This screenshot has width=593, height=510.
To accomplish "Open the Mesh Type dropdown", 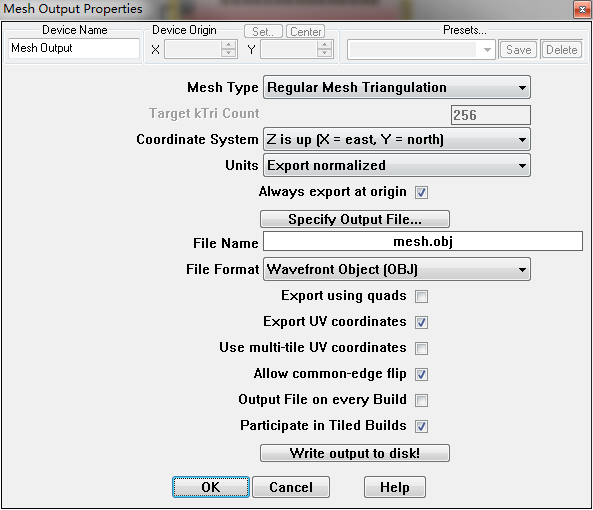I will 397,87.
